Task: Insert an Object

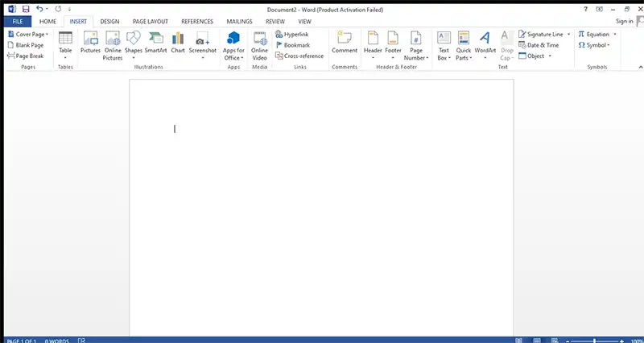Action: click(x=531, y=56)
